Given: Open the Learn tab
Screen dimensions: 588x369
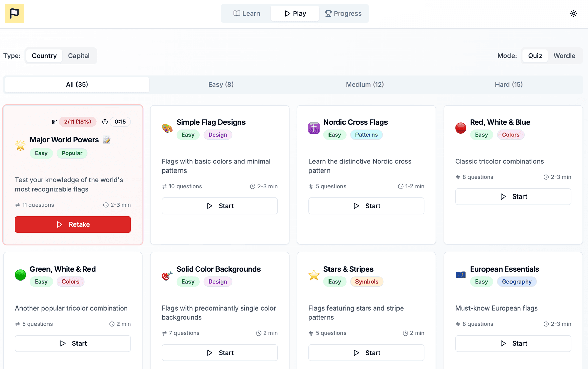Looking at the screenshot, I should tap(247, 13).
